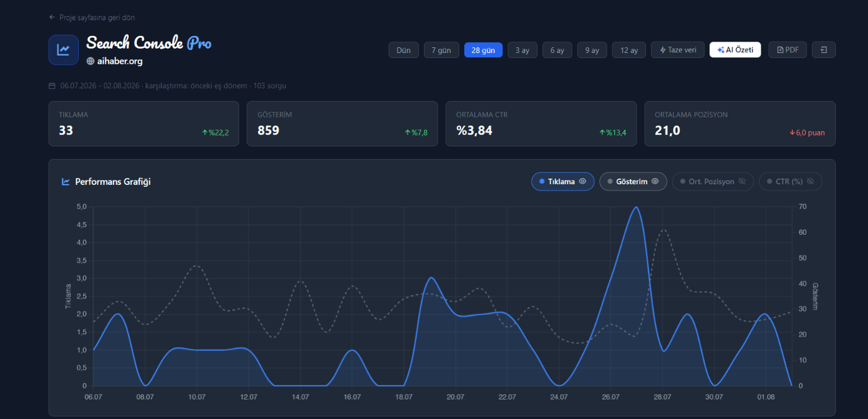
Task: Open the AI Özeti summary
Action: click(x=735, y=50)
